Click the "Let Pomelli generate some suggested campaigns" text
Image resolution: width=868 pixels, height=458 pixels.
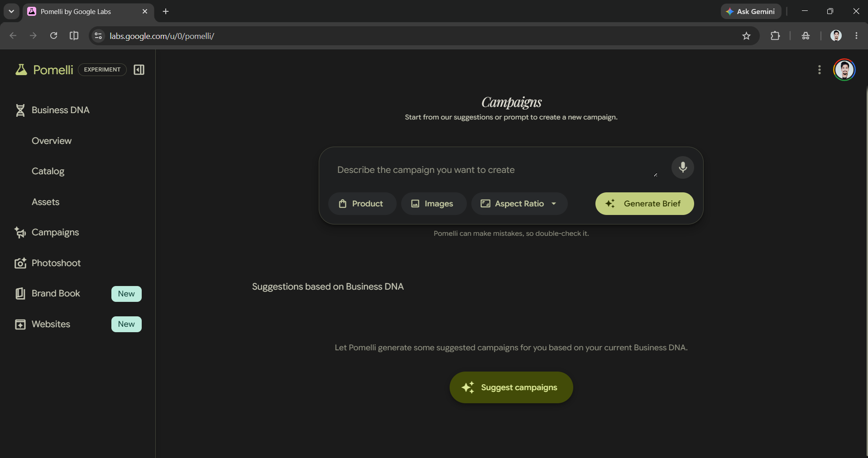[511, 348]
